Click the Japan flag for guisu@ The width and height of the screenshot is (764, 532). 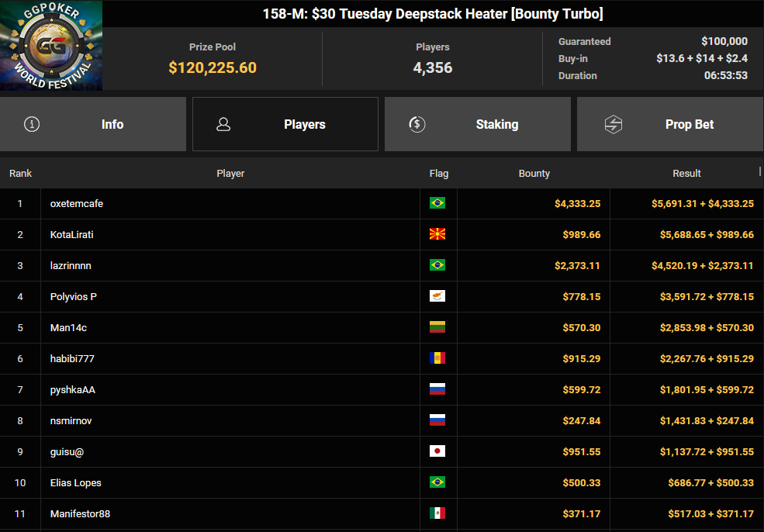point(437,451)
